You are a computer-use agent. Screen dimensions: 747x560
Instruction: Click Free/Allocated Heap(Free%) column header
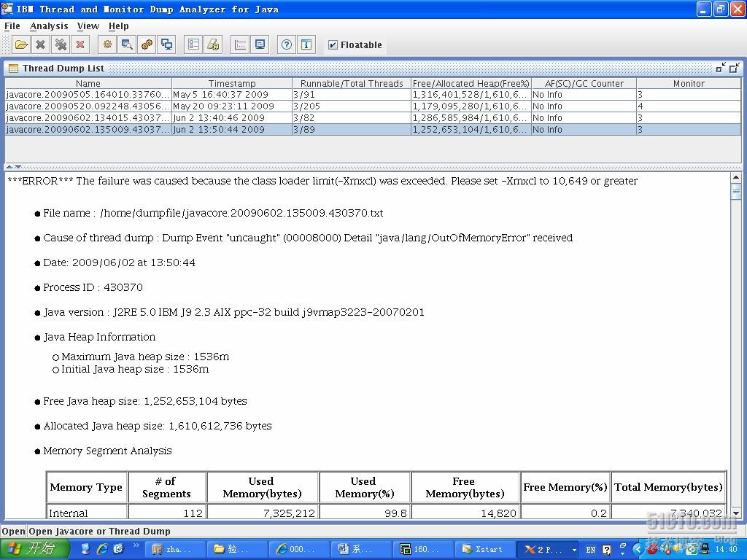point(471,83)
